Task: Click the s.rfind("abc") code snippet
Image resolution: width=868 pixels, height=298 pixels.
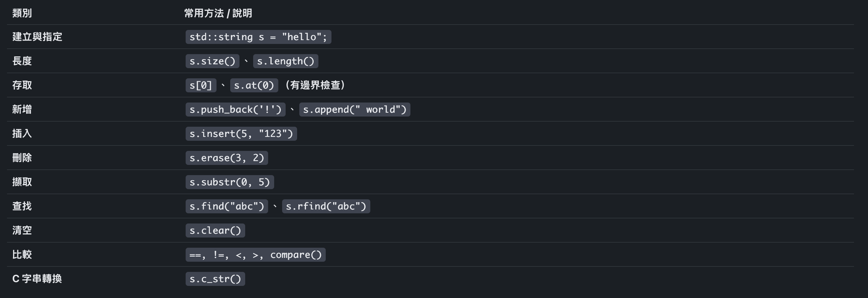Action: (x=326, y=206)
